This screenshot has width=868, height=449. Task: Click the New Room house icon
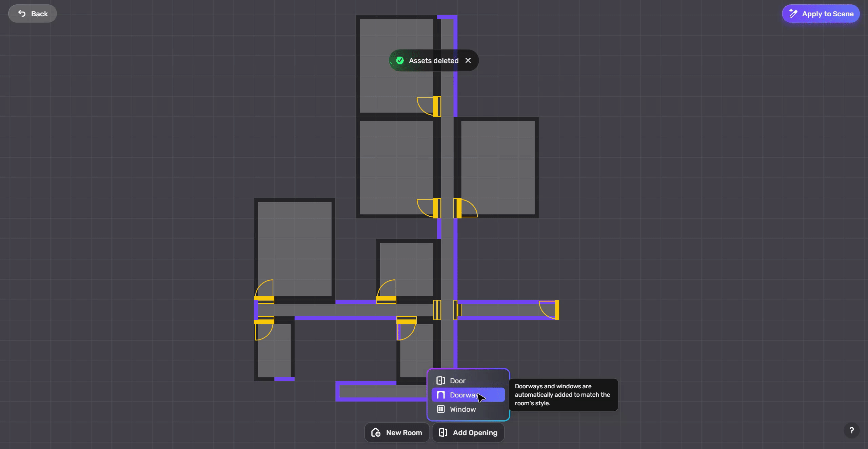point(376,433)
